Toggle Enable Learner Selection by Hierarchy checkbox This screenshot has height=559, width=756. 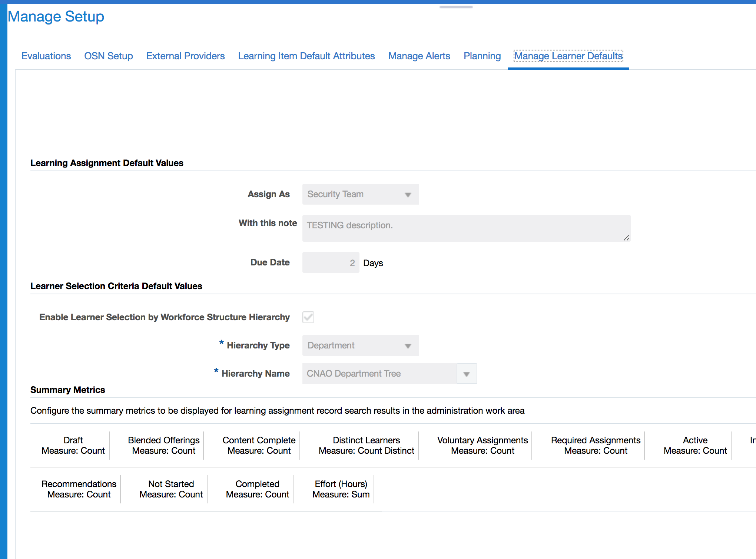click(x=308, y=317)
